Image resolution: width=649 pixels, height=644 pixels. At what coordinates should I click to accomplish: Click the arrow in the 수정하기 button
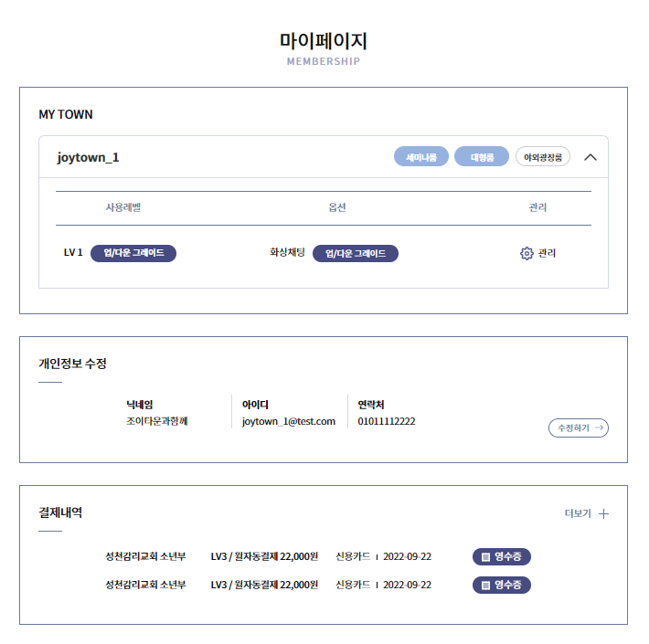coord(599,428)
